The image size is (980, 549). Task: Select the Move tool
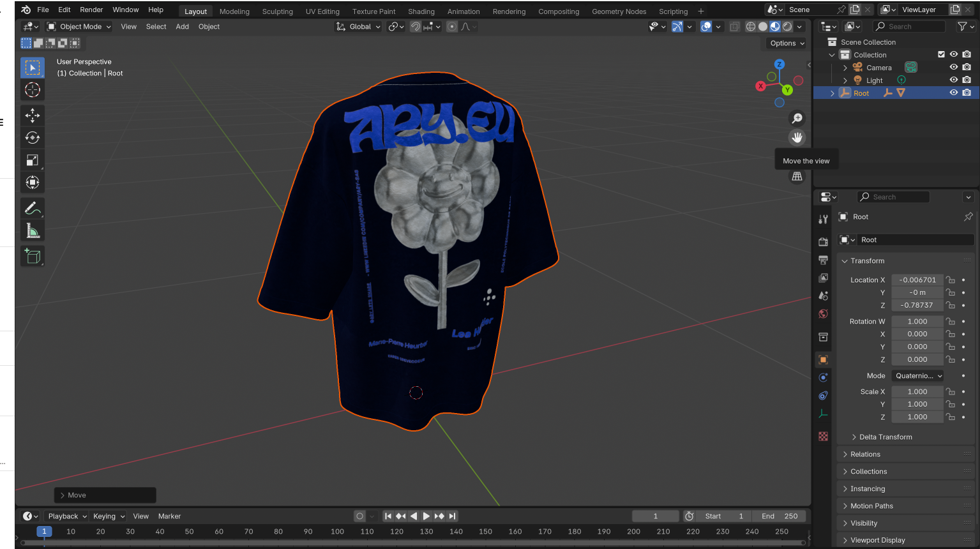coord(33,116)
